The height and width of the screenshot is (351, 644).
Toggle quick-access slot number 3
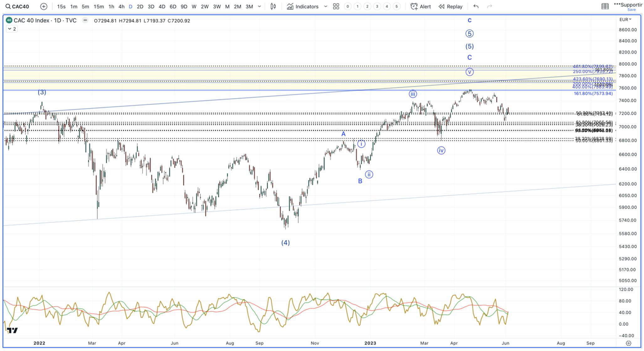377,6
